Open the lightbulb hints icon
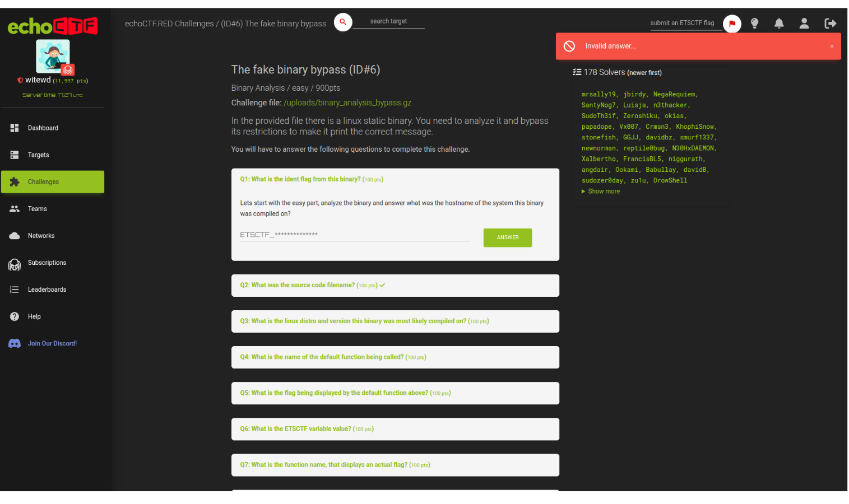The width and height of the screenshot is (849, 504). (755, 24)
